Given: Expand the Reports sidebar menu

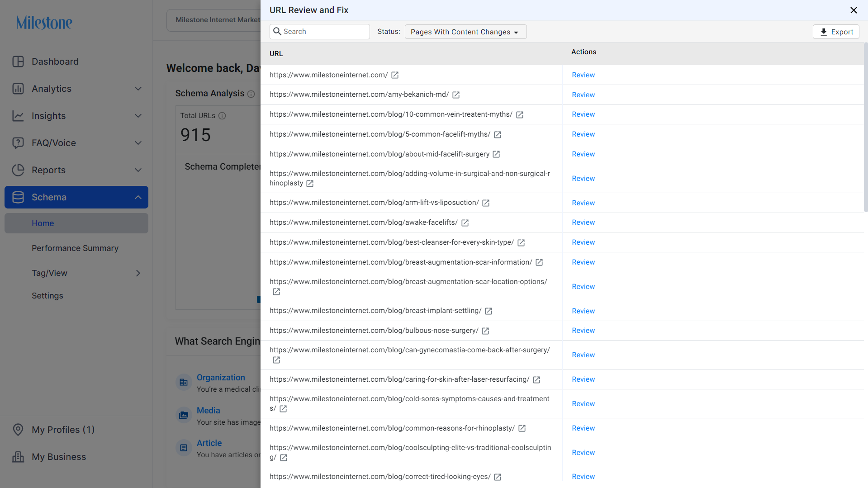Looking at the screenshot, I should click(x=138, y=170).
